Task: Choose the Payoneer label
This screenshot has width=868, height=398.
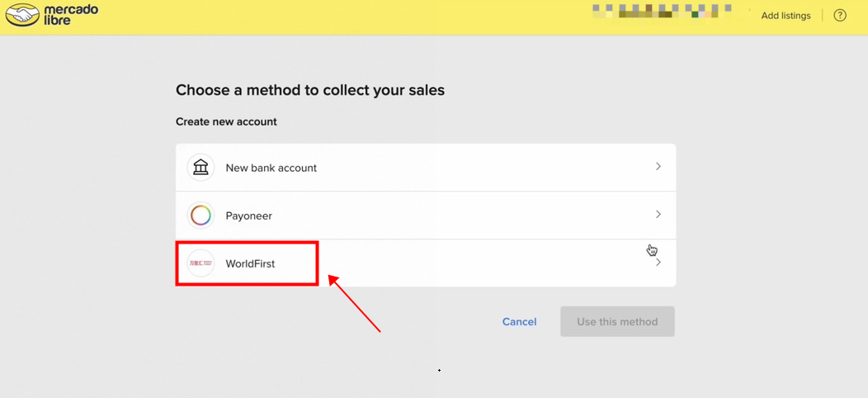Action: click(x=248, y=216)
